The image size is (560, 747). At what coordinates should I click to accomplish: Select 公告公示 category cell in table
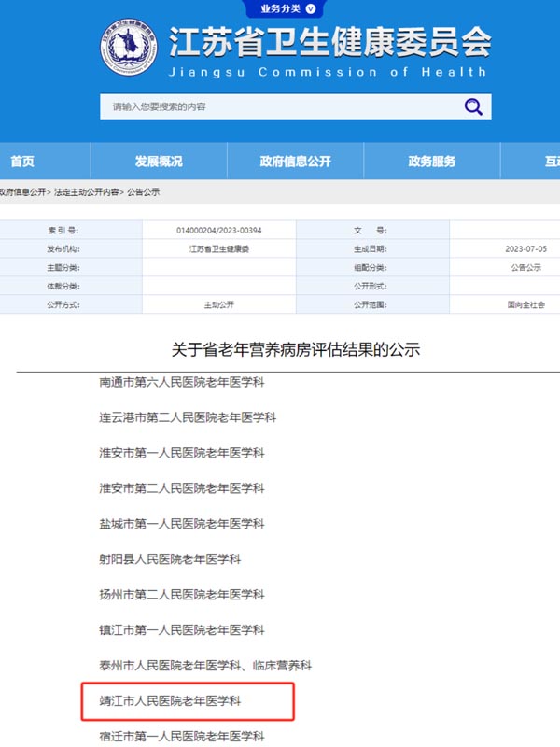[x=525, y=267]
